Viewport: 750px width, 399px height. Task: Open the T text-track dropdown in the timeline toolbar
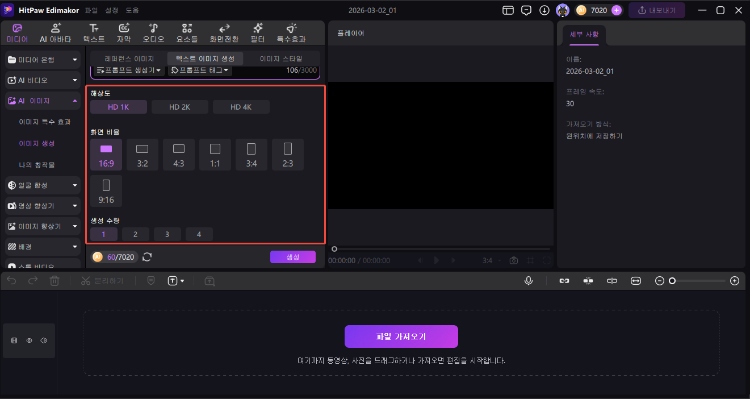click(x=176, y=281)
